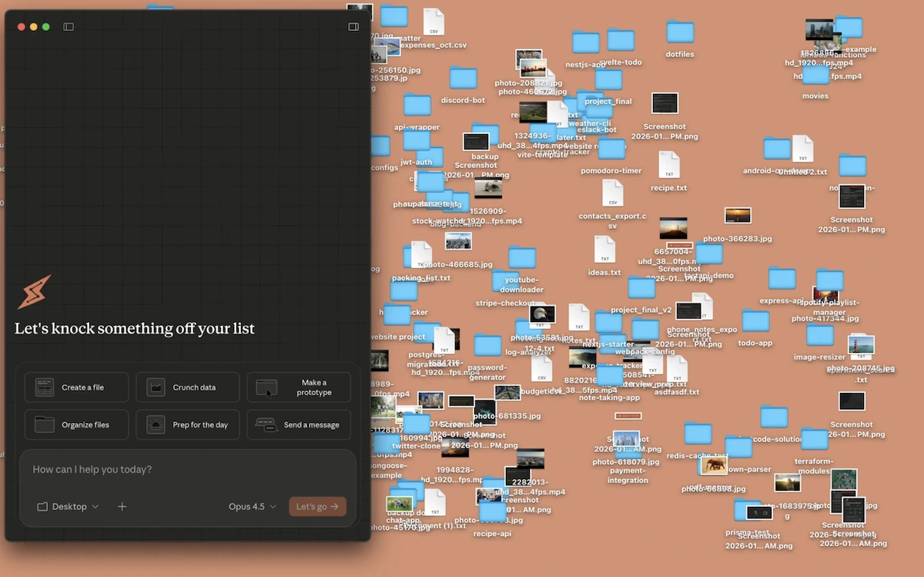924x577 pixels.
Task: Click the document icon on Create a file
Action: point(44,387)
